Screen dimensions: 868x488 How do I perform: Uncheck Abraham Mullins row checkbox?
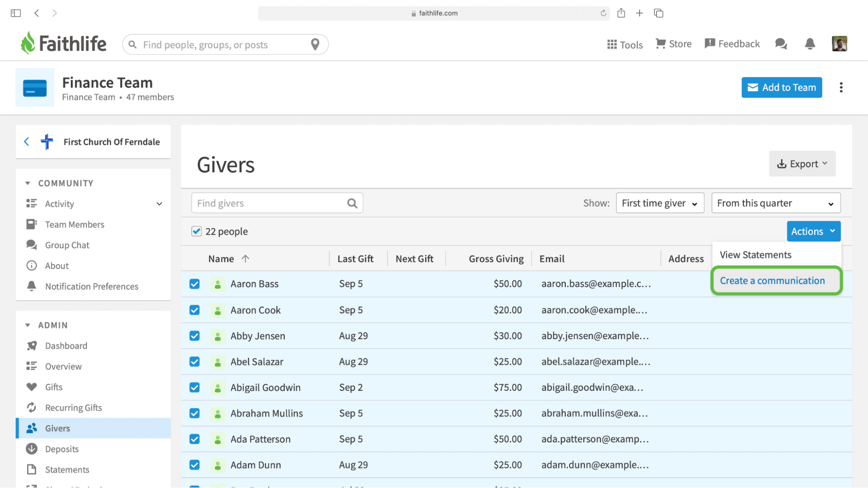pos(195,413)
